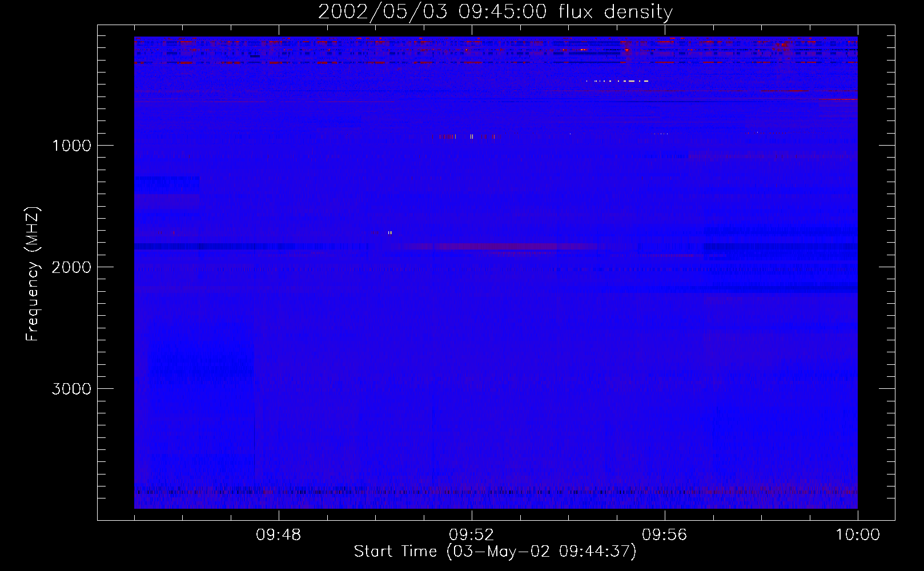The image size is (924, 571).
Task: Click the red emission band near 1800 MHz
Action: coord(500,247)
